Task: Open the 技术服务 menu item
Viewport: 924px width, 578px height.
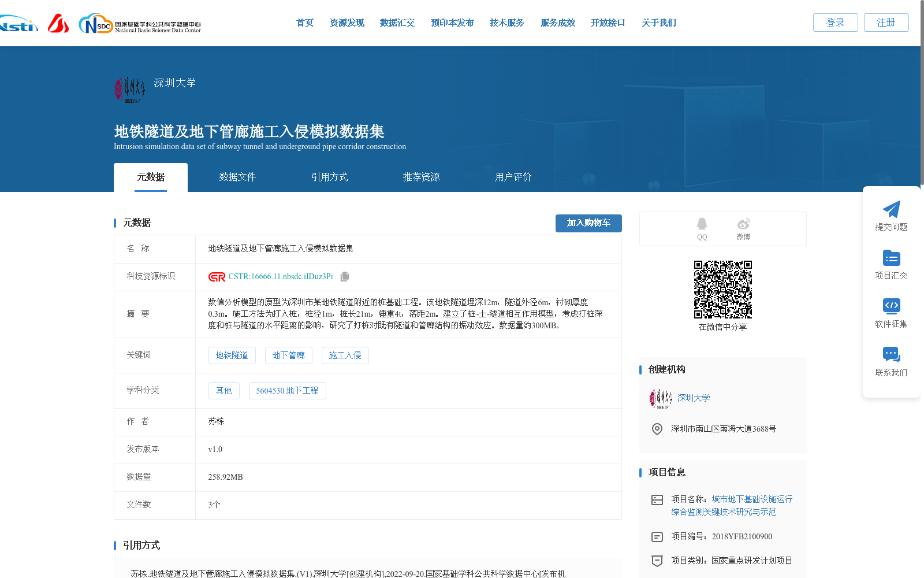Action: point(507,23)
